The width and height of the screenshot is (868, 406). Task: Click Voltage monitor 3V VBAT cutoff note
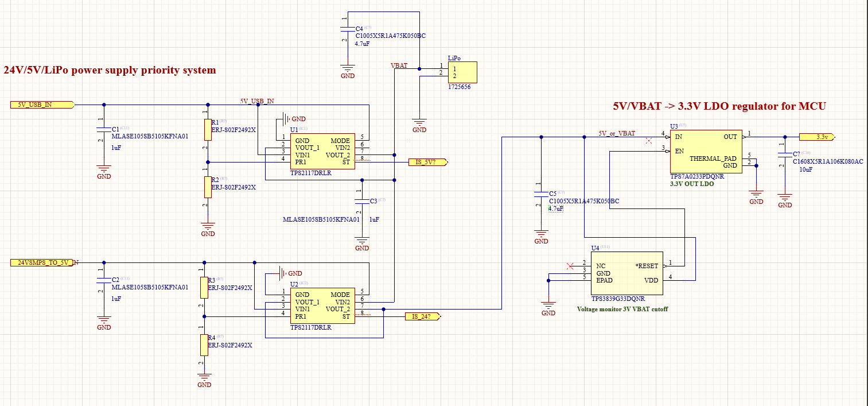[x=622, y=309]
